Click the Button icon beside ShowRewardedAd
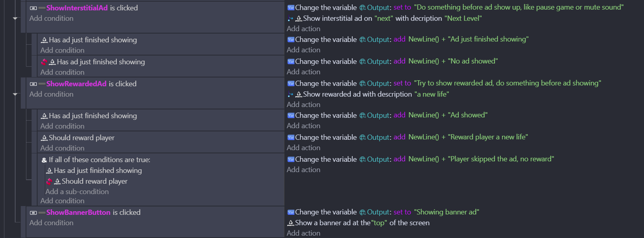 pos(33,83)
